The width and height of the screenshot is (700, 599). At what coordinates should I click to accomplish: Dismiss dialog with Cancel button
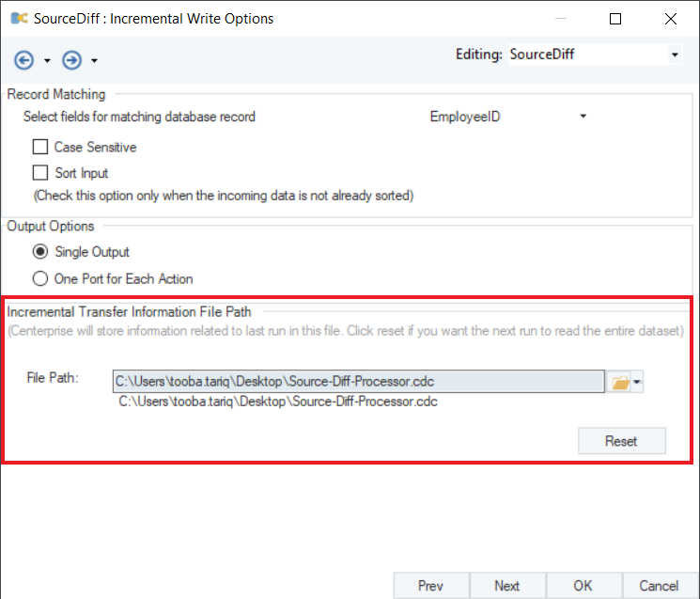click(659, 585)
